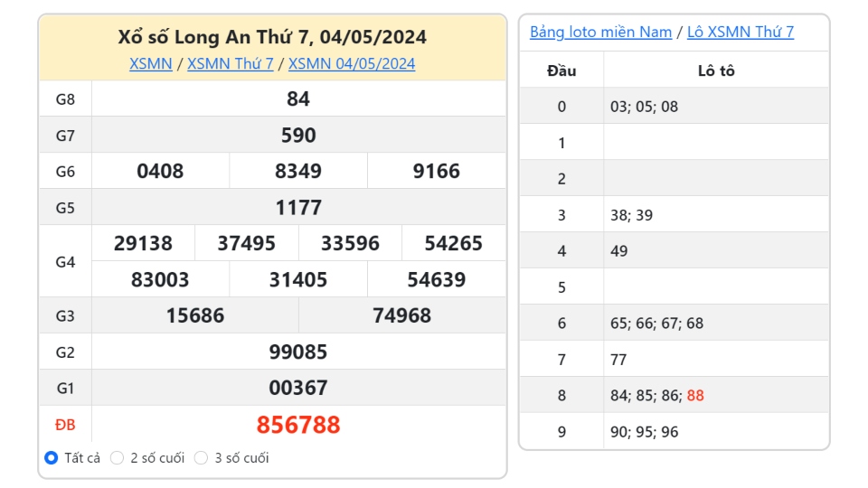Viewport: 868px width, 488px height.
Task: Click the G3 number 74968
Action: click(x=401, y=315)
